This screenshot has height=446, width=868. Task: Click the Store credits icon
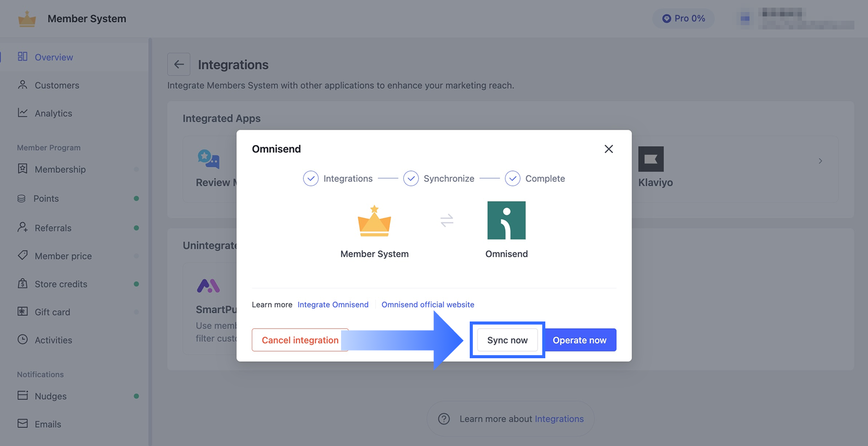[22, 284]
